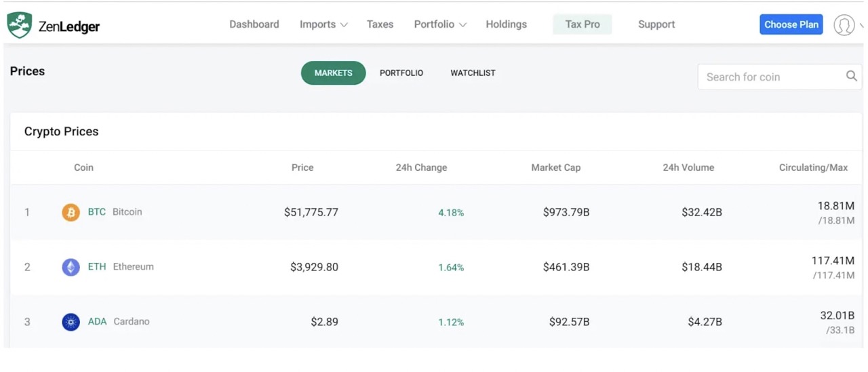The width and height of the screenshot is (868, 372).
Task: Click the Price column header
Action: (302, 167)
